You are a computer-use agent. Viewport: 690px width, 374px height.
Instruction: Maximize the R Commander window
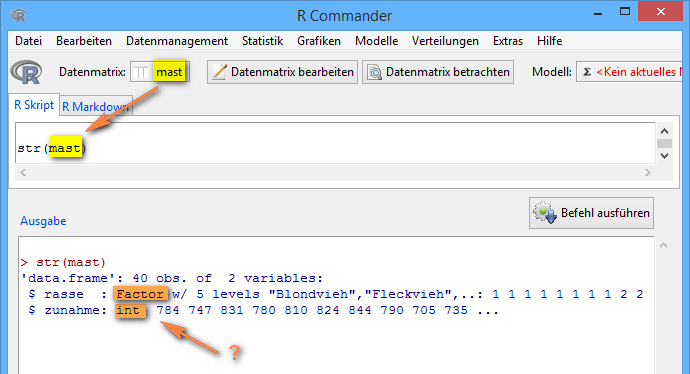coord(625,12)
